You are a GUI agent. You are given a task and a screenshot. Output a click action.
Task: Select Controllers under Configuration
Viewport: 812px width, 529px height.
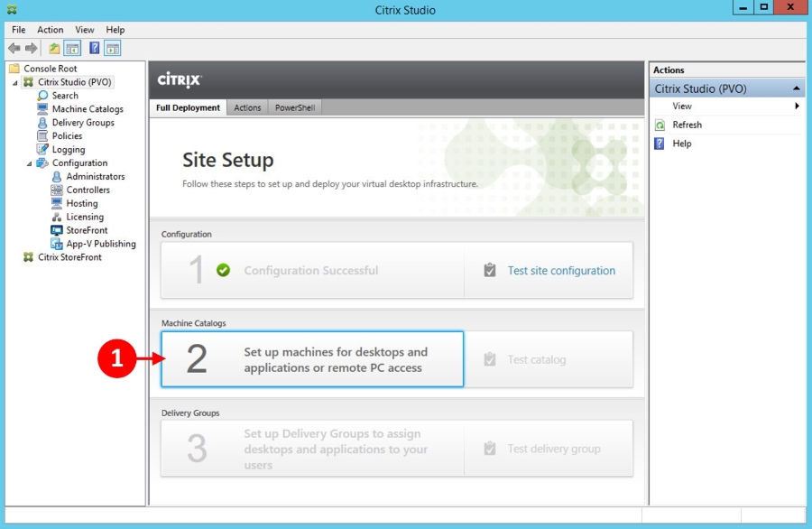pyautogui.click(x=88, y=190)
